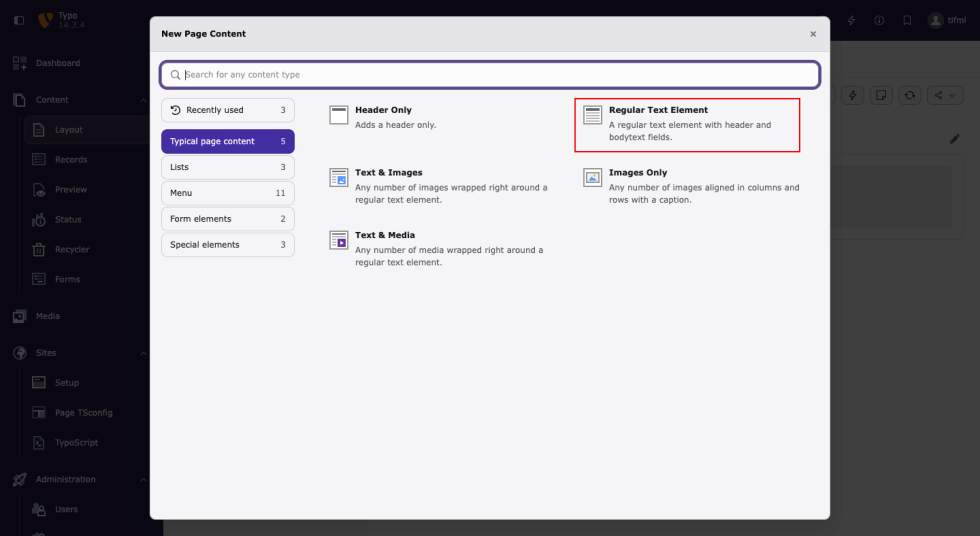
Task: Click the topbar flash cache icon
Action: pos(851,21)
